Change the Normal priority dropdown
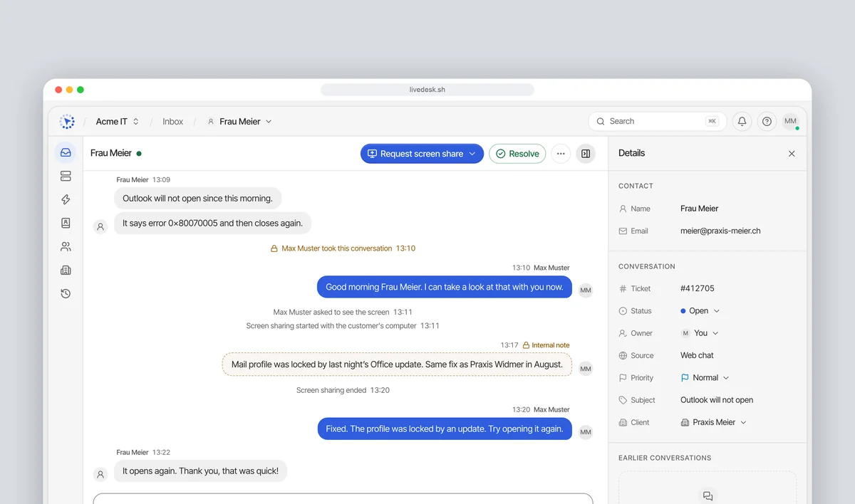855x504 pixels. point(705,378)
